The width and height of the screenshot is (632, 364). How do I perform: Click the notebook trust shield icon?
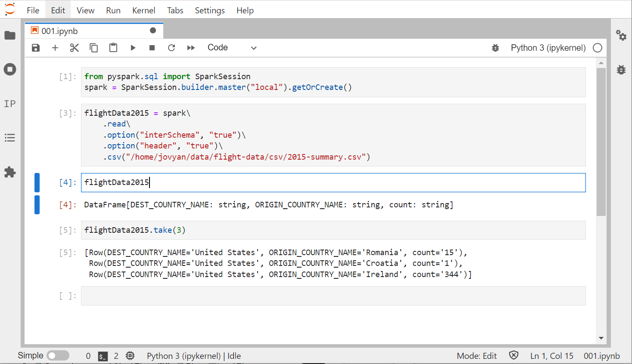click(514, 355)
